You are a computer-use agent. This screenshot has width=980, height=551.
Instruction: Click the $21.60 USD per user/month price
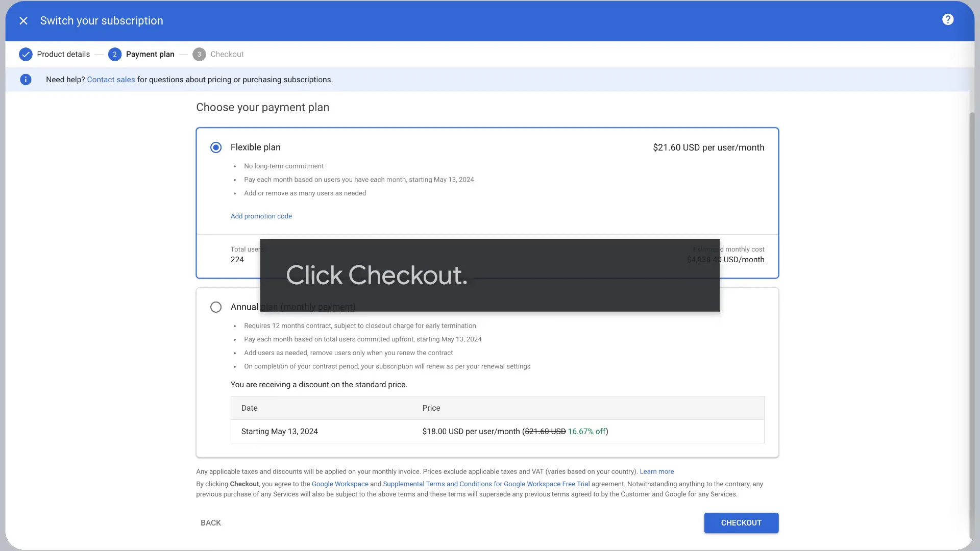[x=708, y=147]
